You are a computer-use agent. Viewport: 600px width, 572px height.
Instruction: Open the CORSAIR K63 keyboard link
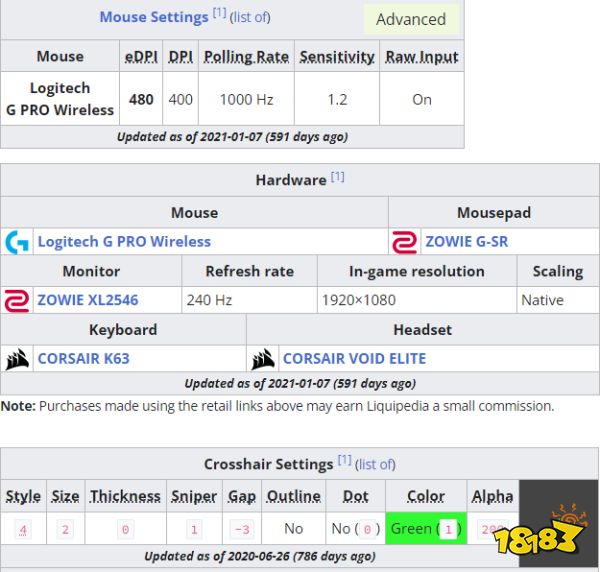pos(83,359)
